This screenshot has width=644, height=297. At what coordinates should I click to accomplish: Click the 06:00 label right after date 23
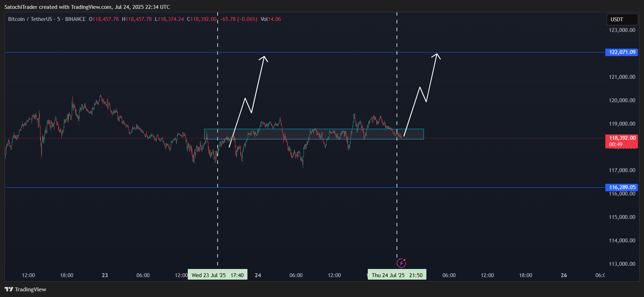(143, 275)
